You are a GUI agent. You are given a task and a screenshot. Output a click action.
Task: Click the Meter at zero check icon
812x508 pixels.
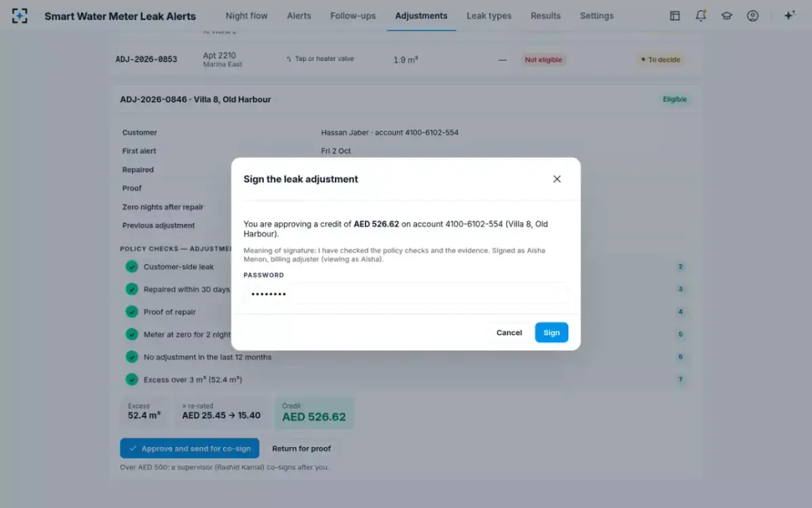132,335
